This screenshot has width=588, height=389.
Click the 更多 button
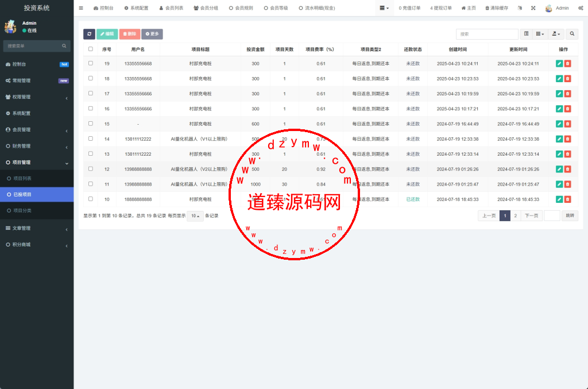click(x=152, y=34)
